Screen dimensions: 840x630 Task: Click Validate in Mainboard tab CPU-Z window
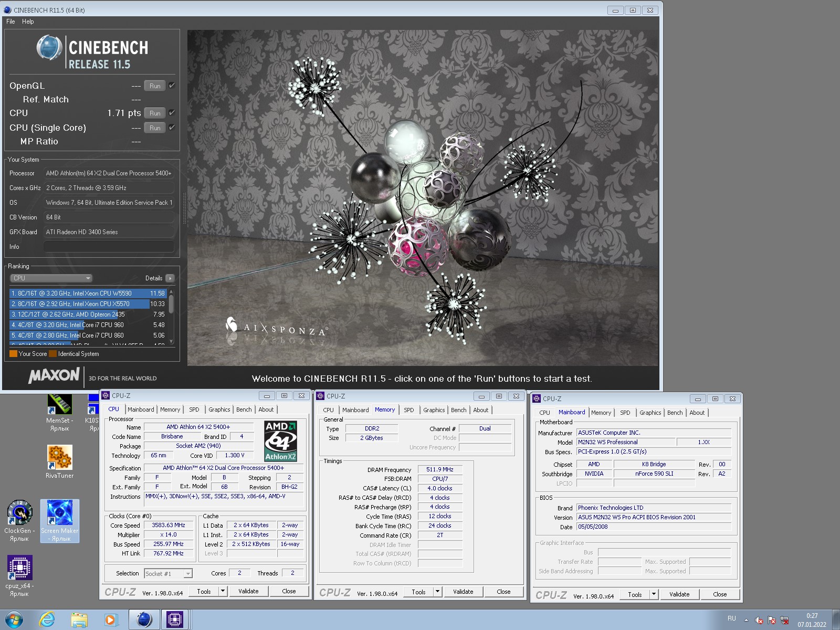[679, 594]
